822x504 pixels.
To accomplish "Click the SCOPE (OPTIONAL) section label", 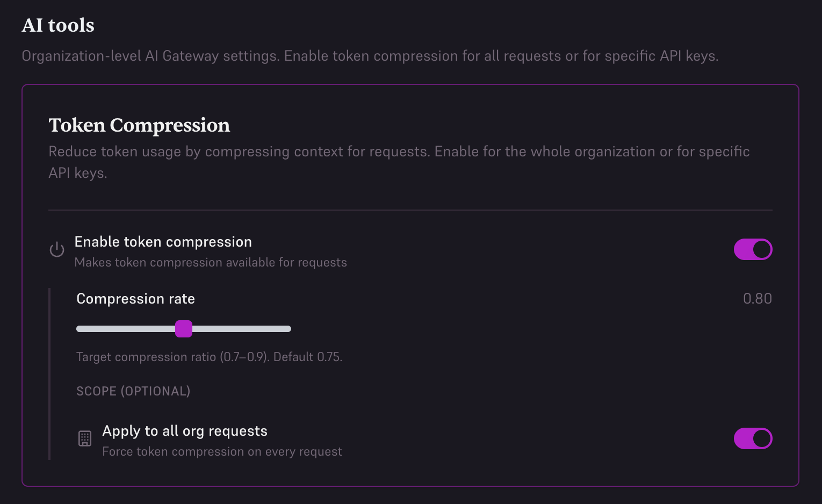I will point(133,391).
